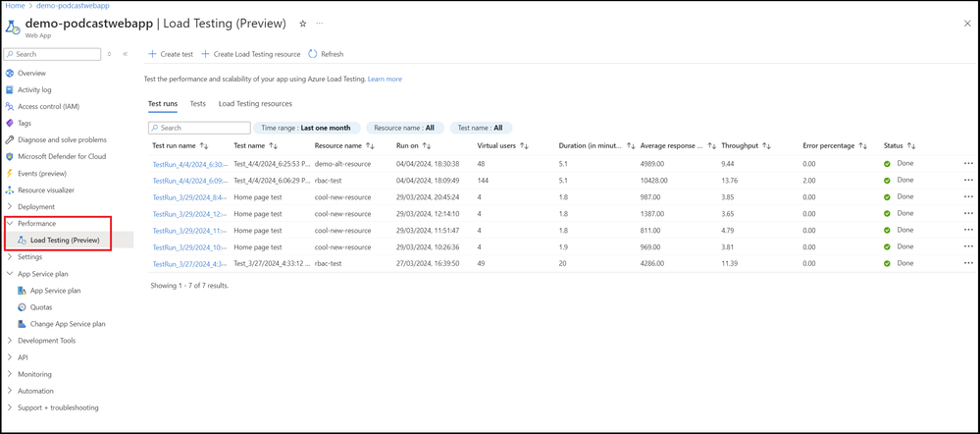Click Create test in toolbar
This screenshot has width=980, height=434.
tap(171, 54)
